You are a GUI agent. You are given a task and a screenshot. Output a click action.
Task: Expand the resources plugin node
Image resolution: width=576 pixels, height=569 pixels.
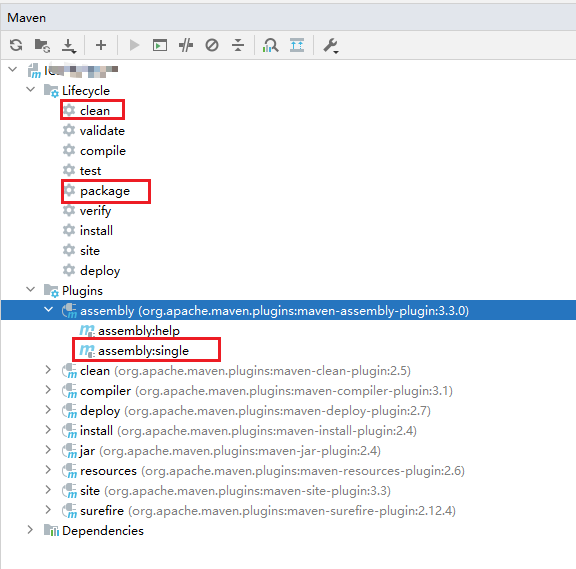tap(48, 470)
